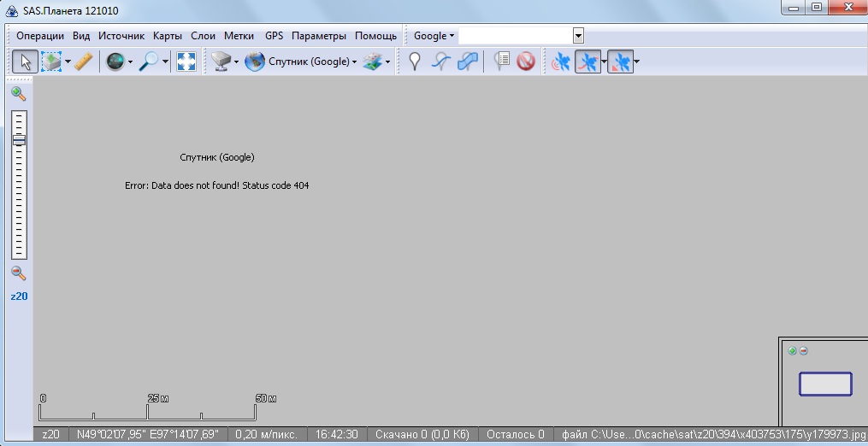
Task: Hide all placemarks icon
Action: 526,62
